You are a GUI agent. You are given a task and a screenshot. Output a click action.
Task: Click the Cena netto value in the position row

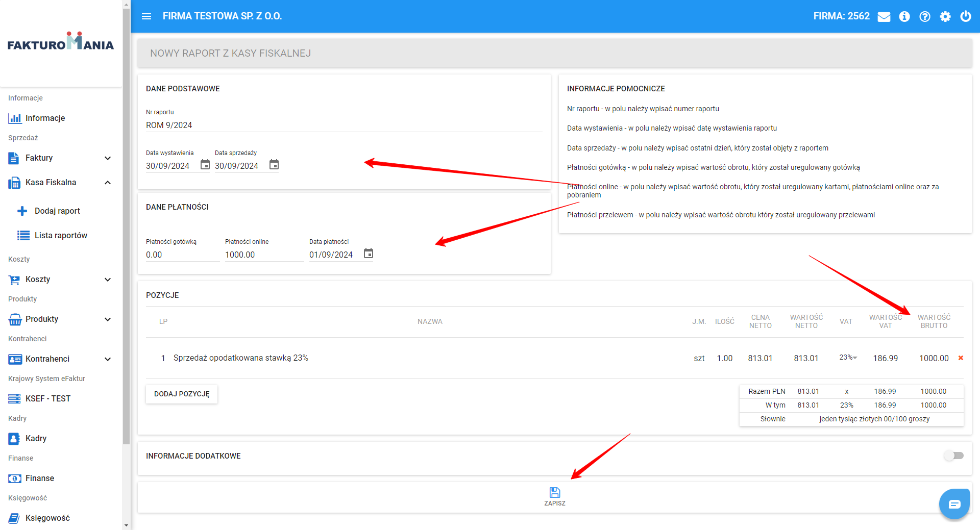[761, 358]
